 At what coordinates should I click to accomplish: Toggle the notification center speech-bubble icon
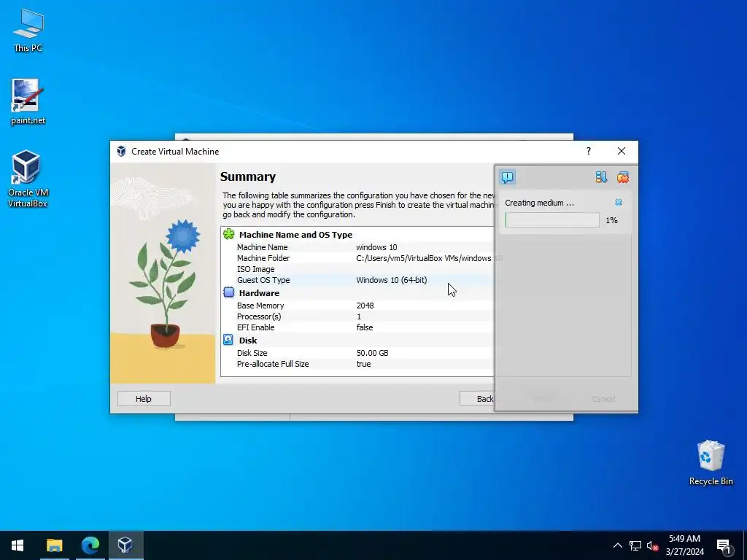[508, 177]
